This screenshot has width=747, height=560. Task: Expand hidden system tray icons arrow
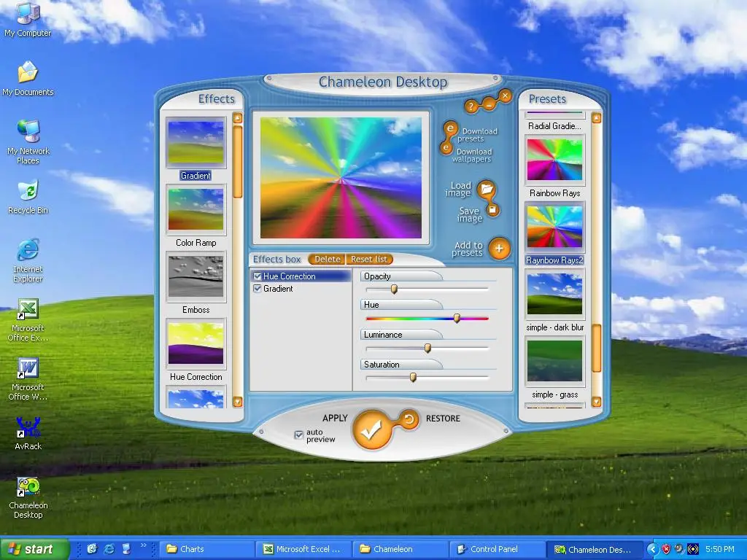[652, 549]
